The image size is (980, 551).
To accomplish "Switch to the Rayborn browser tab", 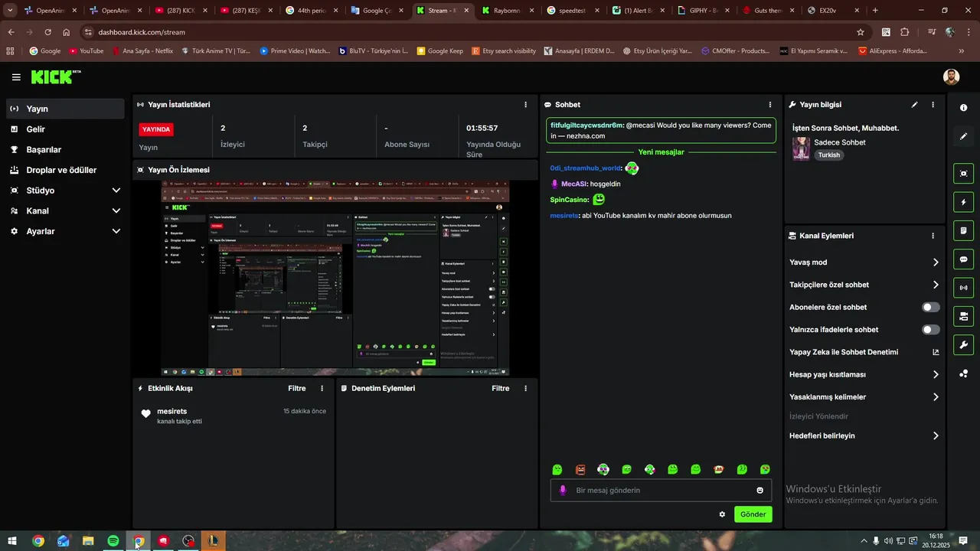I will tap(506, 11).
